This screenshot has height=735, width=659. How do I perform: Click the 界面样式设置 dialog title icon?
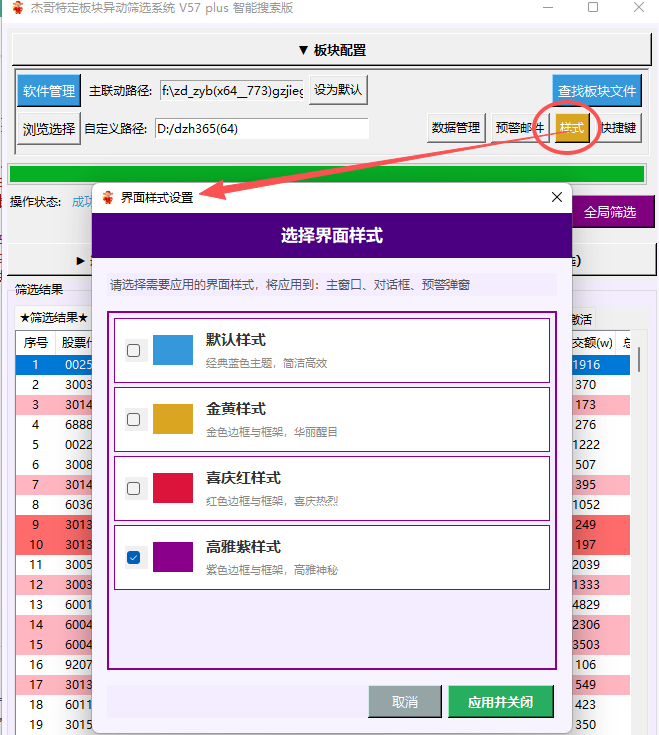point(108,197)
